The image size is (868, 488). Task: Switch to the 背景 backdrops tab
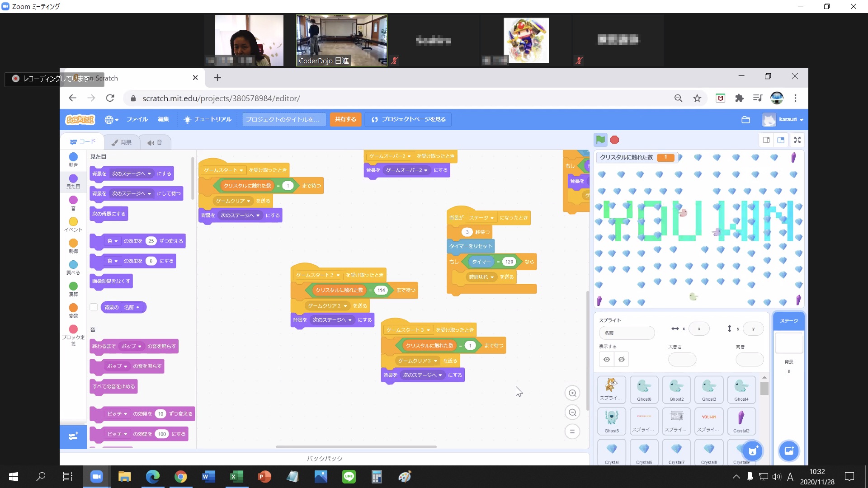point(121,142)
